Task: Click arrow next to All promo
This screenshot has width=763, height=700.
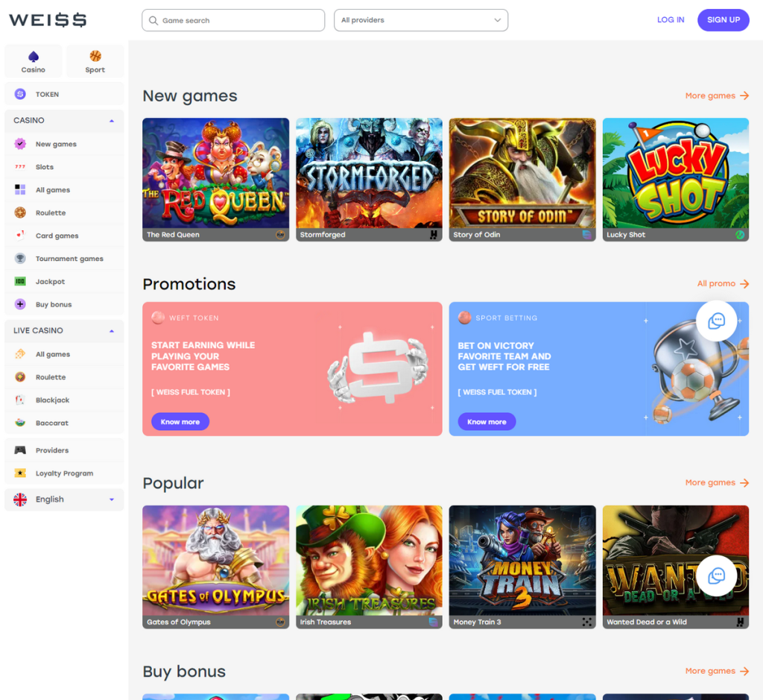Action: 744,283
